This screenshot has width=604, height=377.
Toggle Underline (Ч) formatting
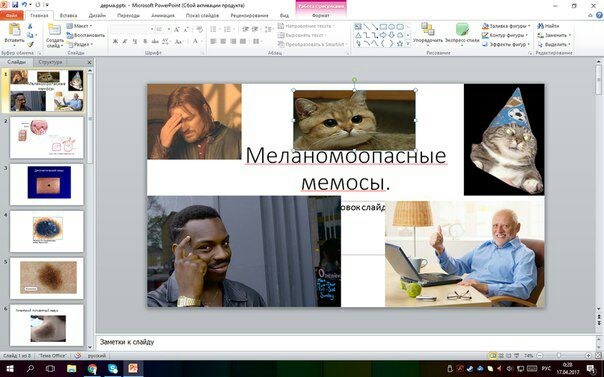coord(135,41)
